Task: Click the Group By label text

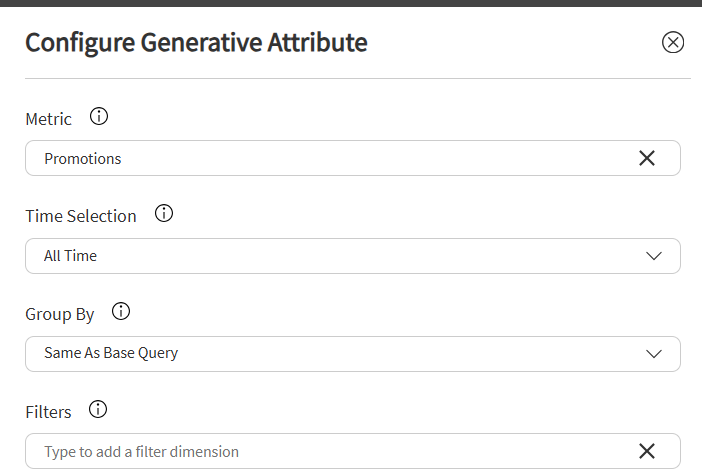Action: 60,315
